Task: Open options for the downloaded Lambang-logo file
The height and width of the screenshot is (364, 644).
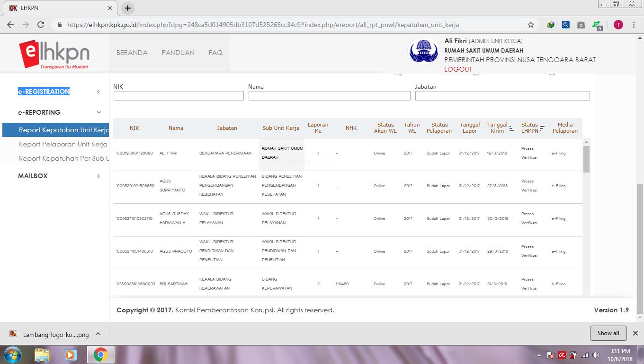Action: [98, 334]
